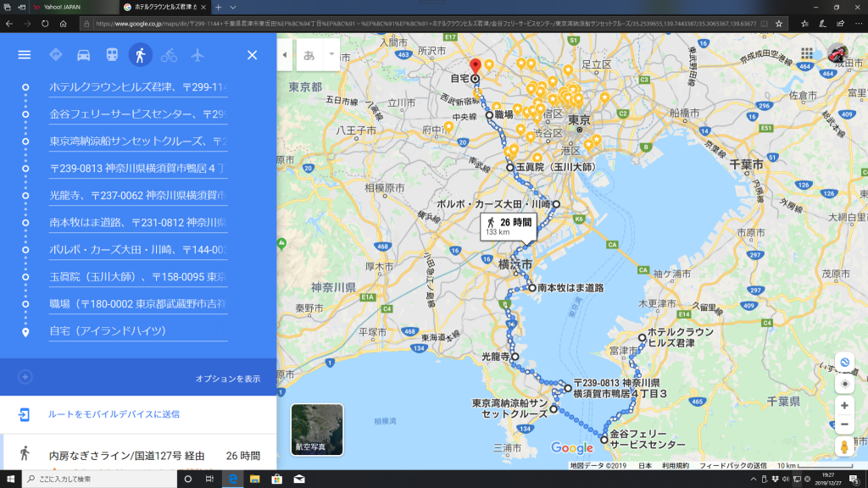This screenshot has width=868, height=488.
Task: Switch to flight directions mode
Action: [198, 55]
